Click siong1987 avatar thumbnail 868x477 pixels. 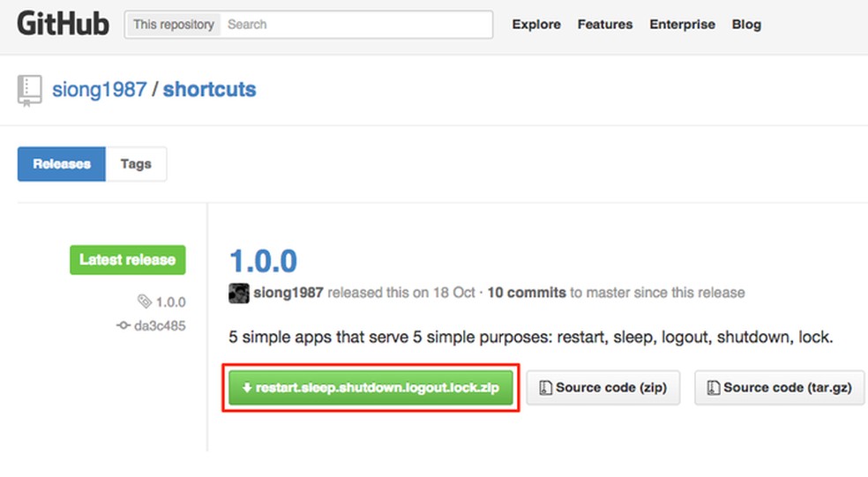click(238, 293)
